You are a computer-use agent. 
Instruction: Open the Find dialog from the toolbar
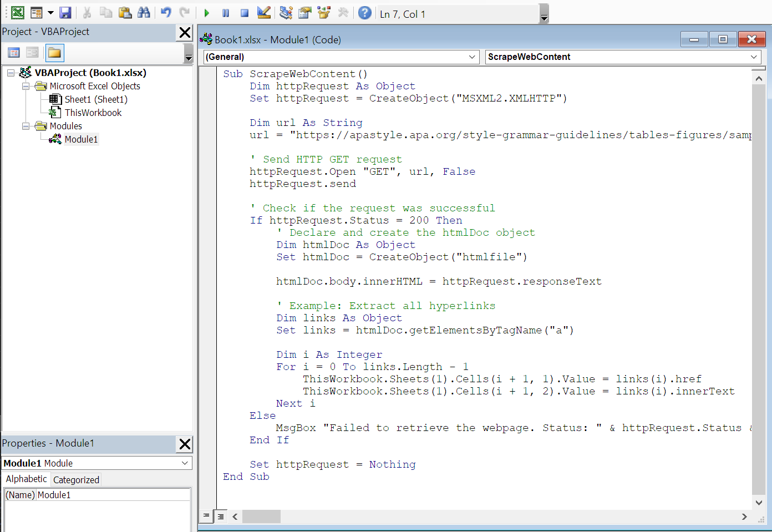[x=144, y=12]
